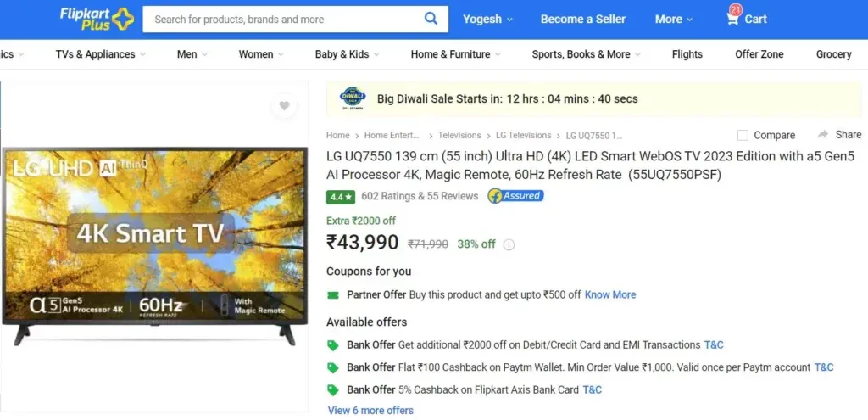This screenshot has height=420, width=868.
Task: Click the Big Diwali Sale badge icon
Action: 353,99
